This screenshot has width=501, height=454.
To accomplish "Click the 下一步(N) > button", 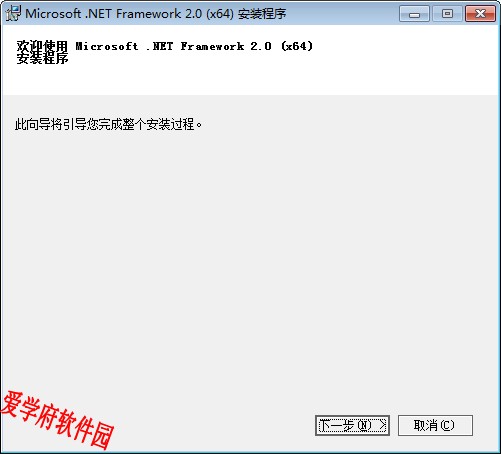I will [x=352, y=425].
